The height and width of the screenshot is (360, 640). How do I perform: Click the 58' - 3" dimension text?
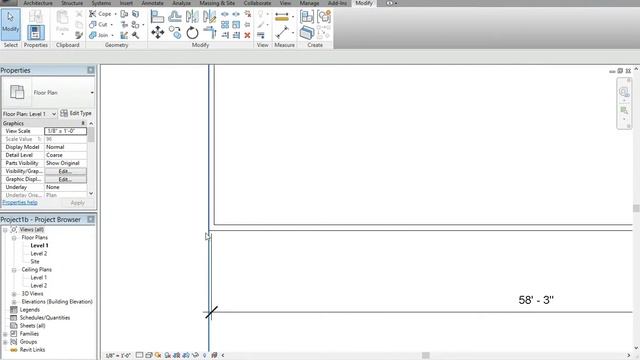[x=536, y=300]
